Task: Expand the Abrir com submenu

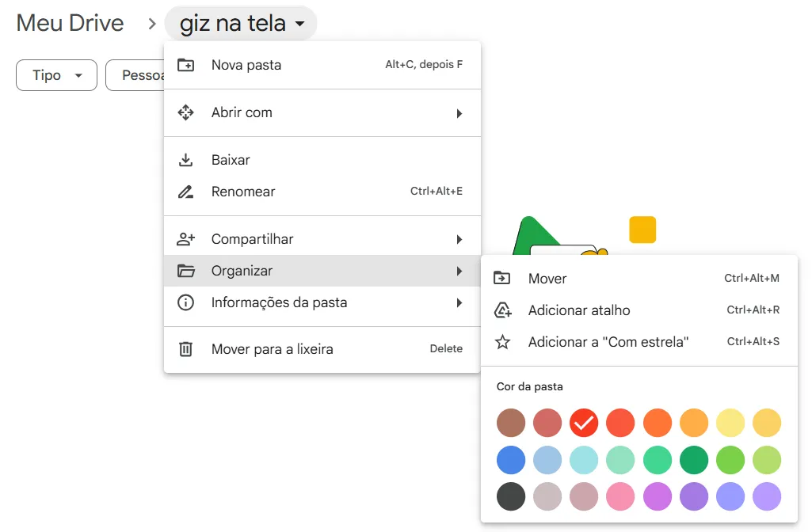Action: click(242, 112)
